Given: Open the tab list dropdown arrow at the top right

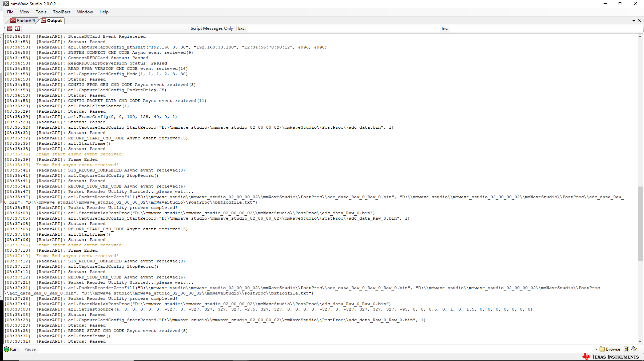Looking at the screenshot, I should [x=633, y=21].
